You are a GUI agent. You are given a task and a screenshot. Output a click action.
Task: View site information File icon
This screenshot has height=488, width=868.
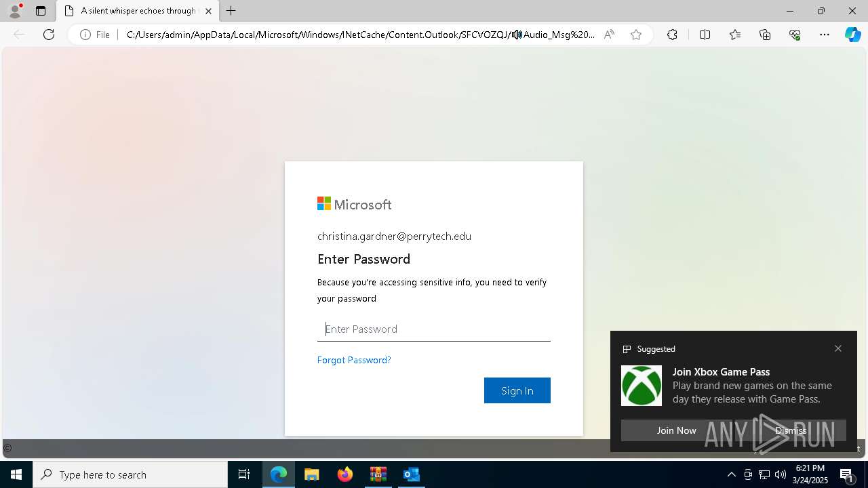(95, 35)
